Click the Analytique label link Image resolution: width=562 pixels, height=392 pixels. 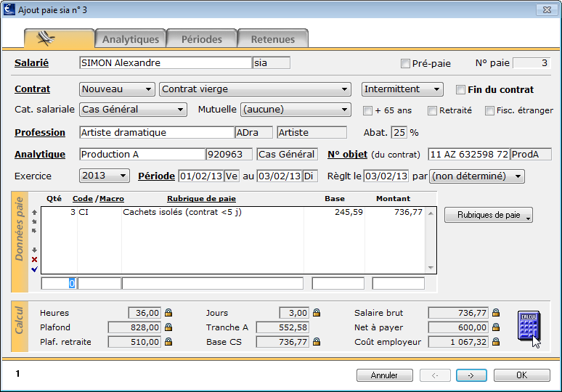(x=40, y=155)
